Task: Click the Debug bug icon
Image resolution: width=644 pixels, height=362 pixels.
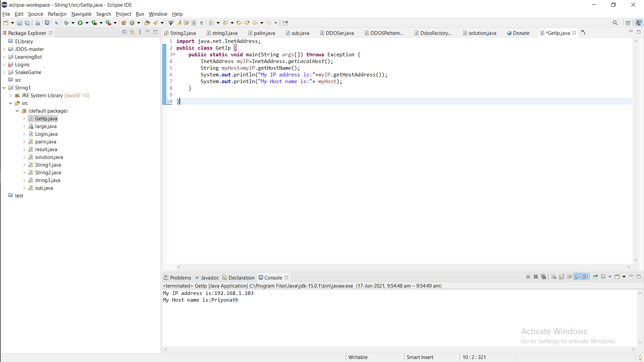Action: point(66,23)
